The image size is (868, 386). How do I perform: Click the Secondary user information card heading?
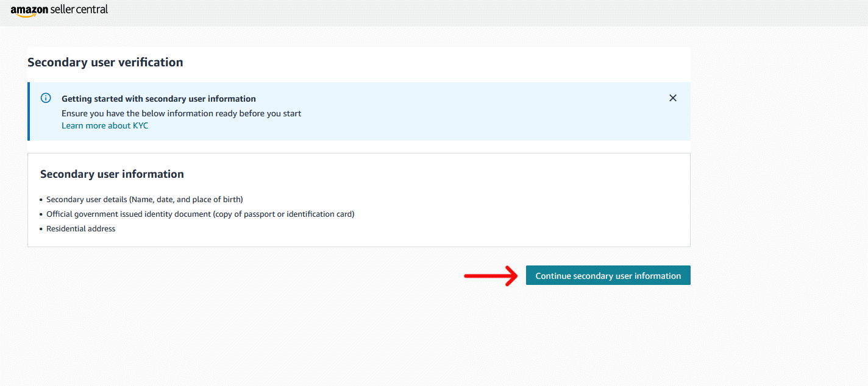(x=112, y=174)
